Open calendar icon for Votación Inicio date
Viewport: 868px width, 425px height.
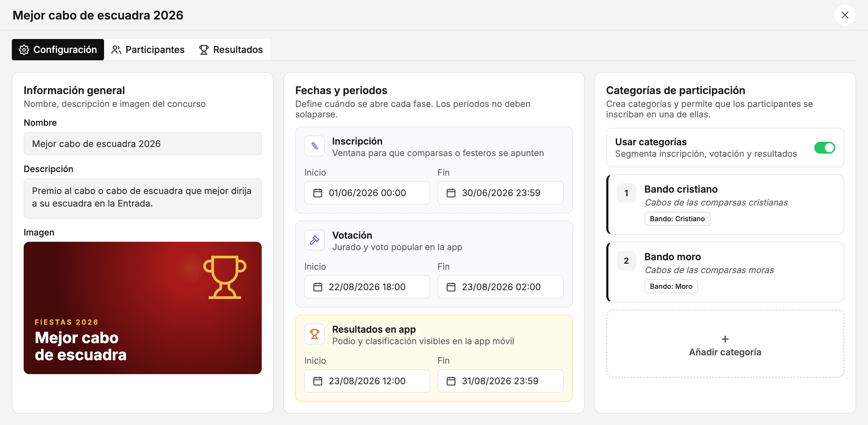pos(318,287)
